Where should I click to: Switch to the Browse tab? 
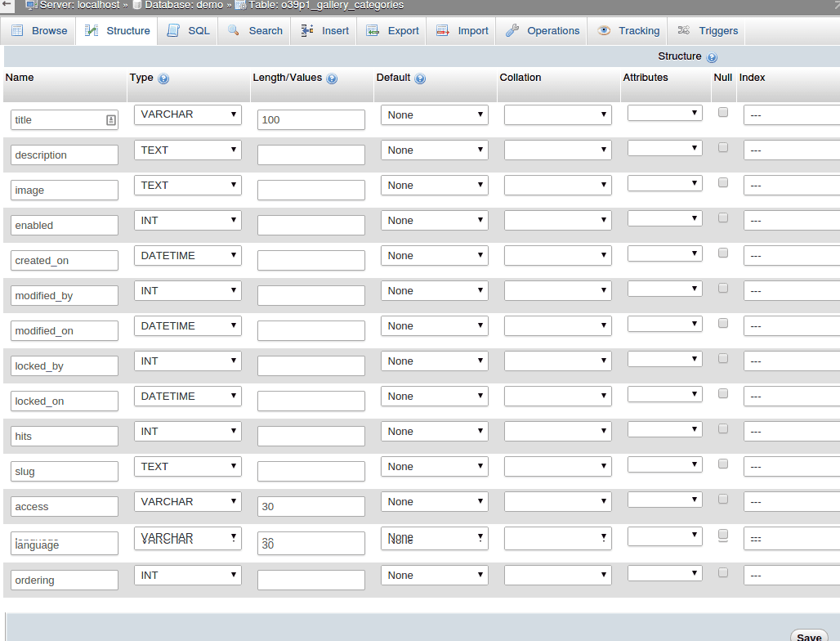[38, 30]
